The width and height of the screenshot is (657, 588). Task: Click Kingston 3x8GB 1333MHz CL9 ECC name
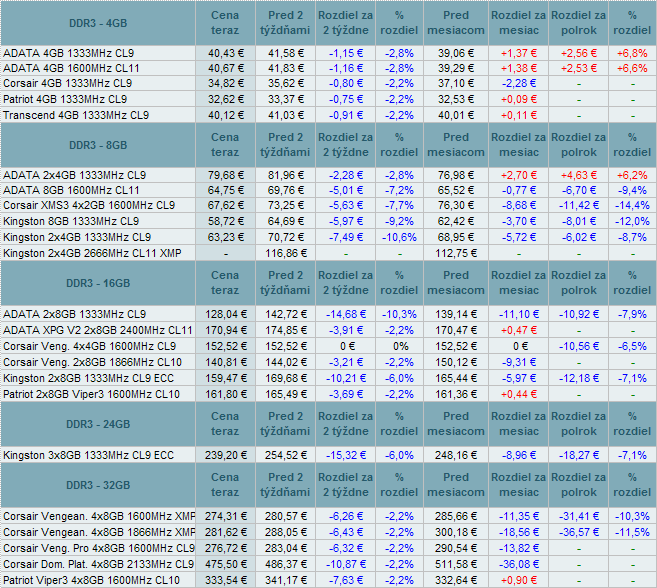click(x=88, y=455)
